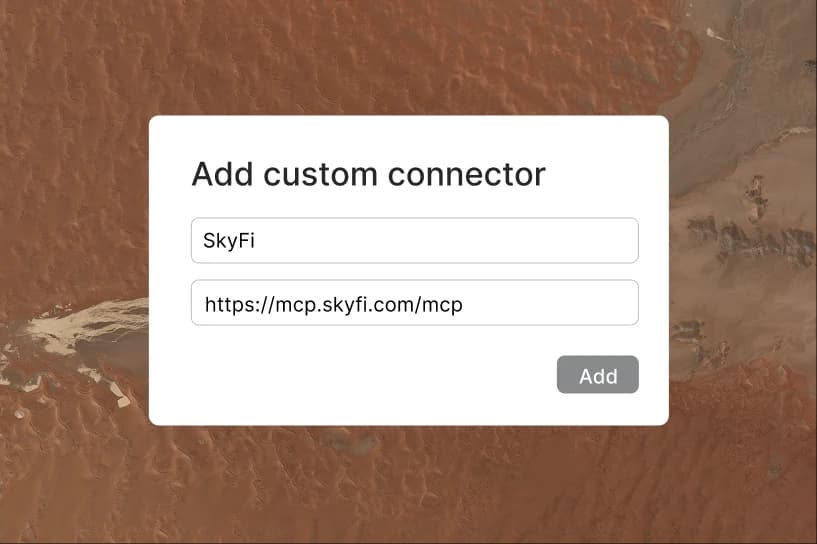Click the "Add custom connector" heading

(368, 174)
